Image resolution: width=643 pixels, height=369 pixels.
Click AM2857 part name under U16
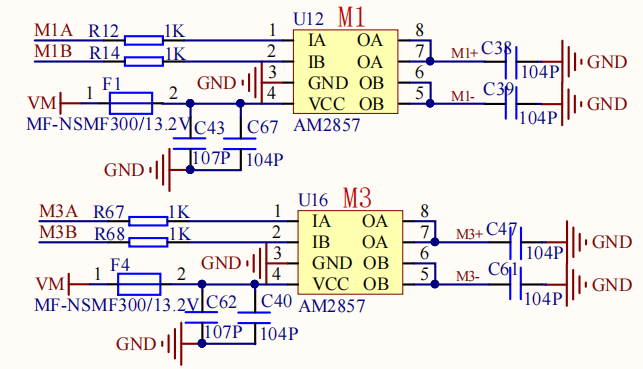tap(332, 306)
